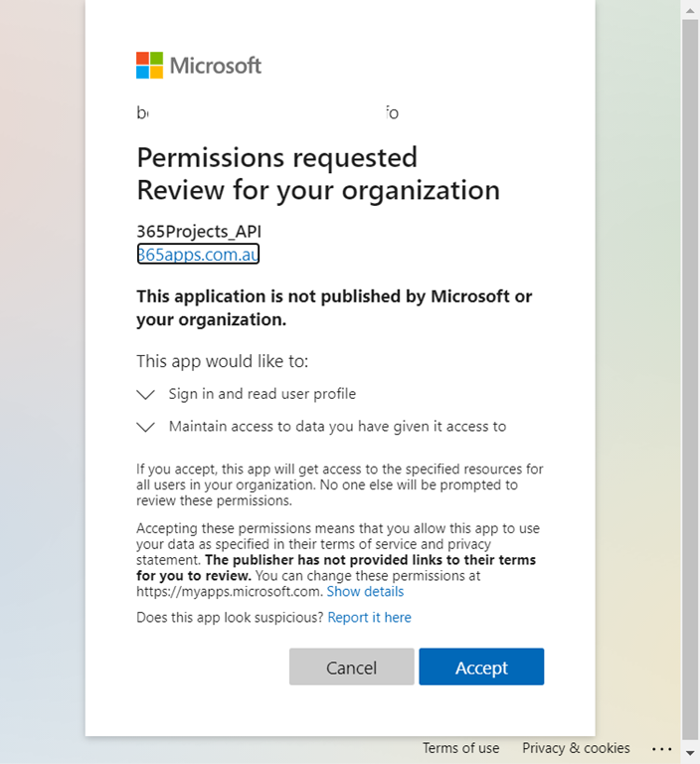Click the 'Maintain access to data' permission text

point(337,427)
